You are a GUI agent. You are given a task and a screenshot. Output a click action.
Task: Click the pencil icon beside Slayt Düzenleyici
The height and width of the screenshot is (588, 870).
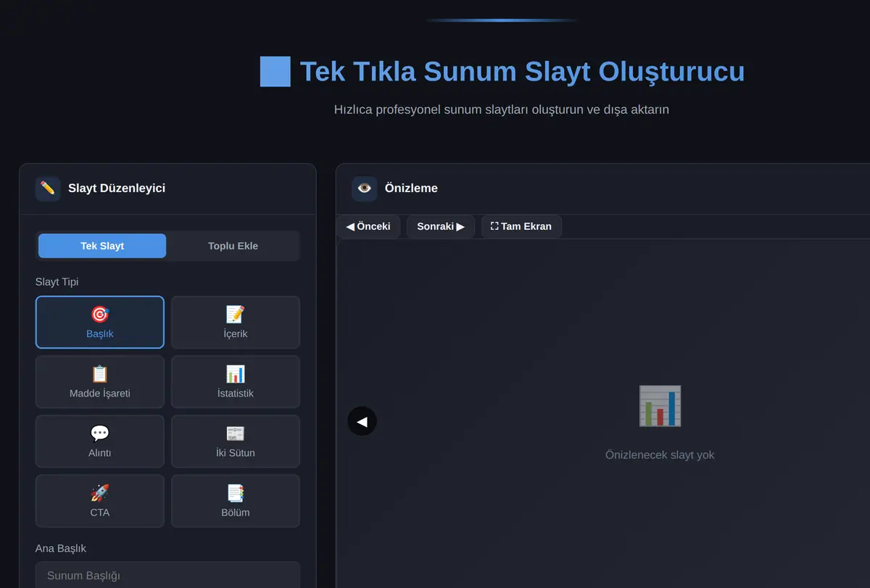48,189
